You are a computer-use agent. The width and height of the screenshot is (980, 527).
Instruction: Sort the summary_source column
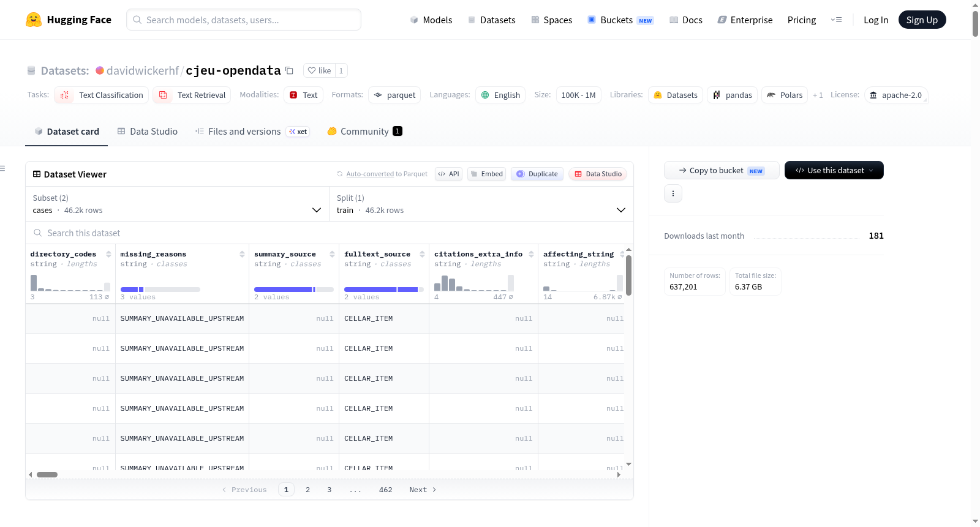tap(332, 254)
